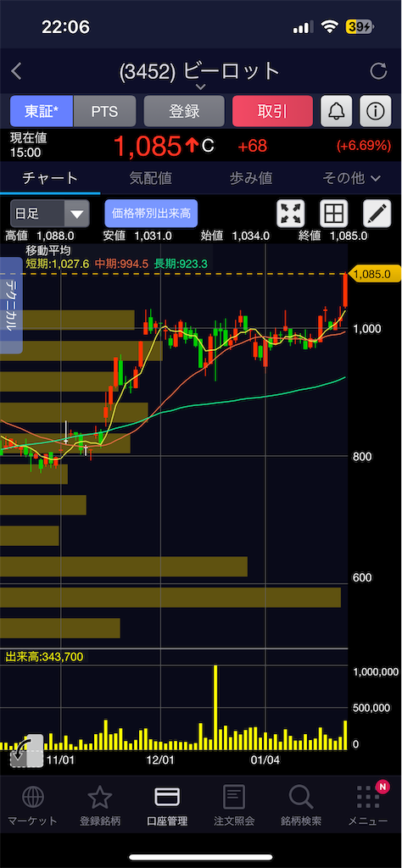Tap 12/01 date axis label

pyautogui.click(x=160, y=760)
